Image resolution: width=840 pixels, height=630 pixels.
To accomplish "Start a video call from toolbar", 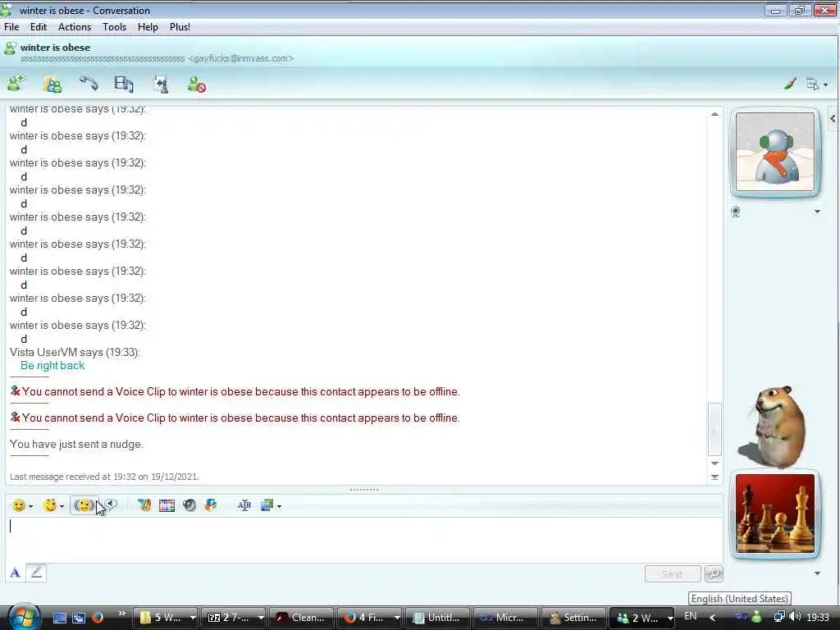I will tap(124, 84).
